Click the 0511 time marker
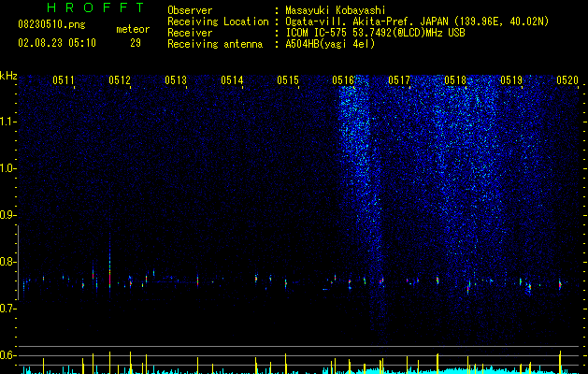Viewport: 588px width, 374px height. click(x=64, y=79)
